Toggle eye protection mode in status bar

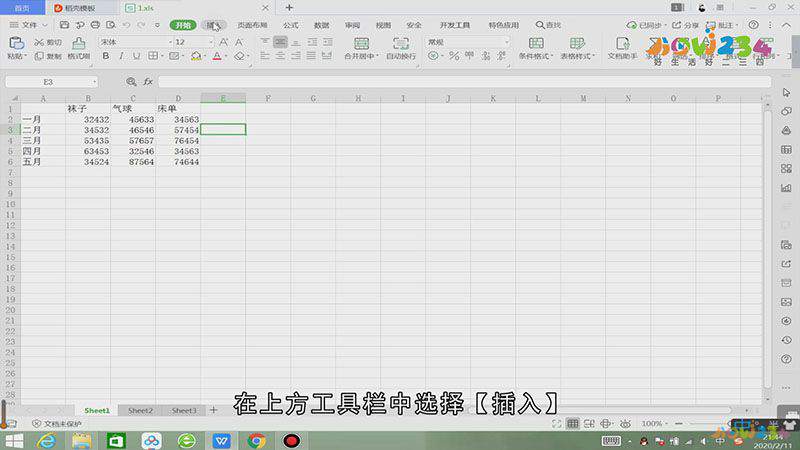coord(625,423)
